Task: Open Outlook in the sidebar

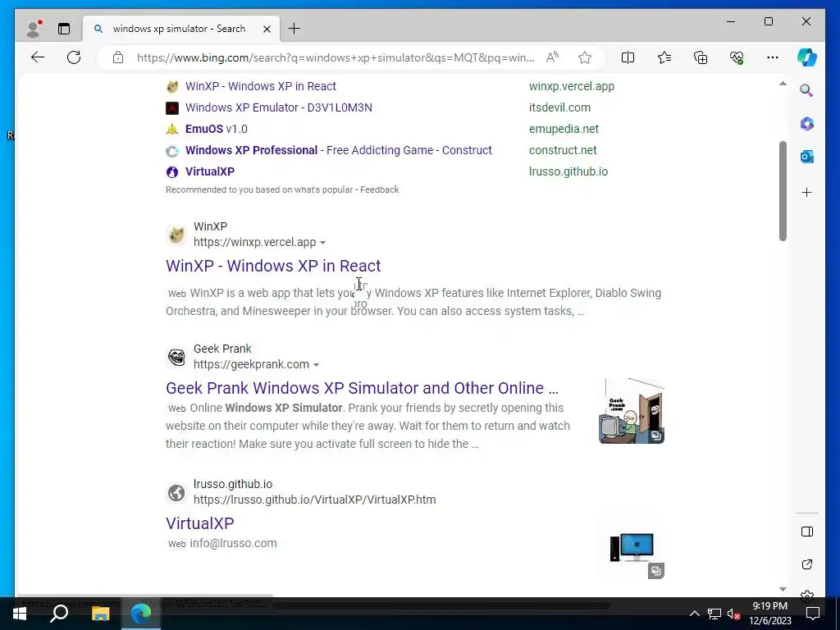Action: pos(807,157)
